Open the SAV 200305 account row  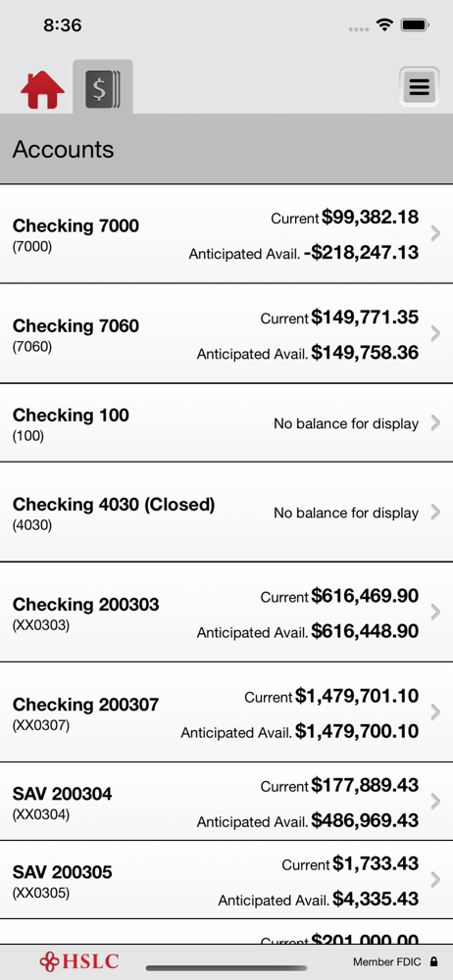226,880
